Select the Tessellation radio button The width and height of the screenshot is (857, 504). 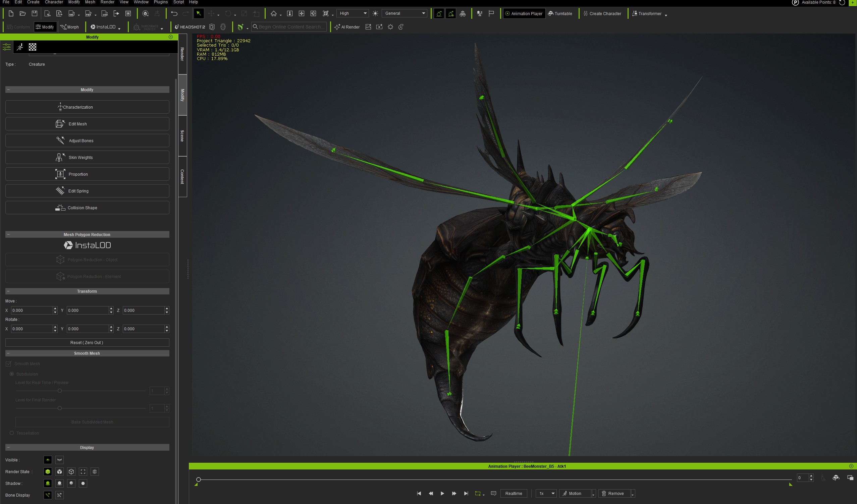click(x=12, y=433)
